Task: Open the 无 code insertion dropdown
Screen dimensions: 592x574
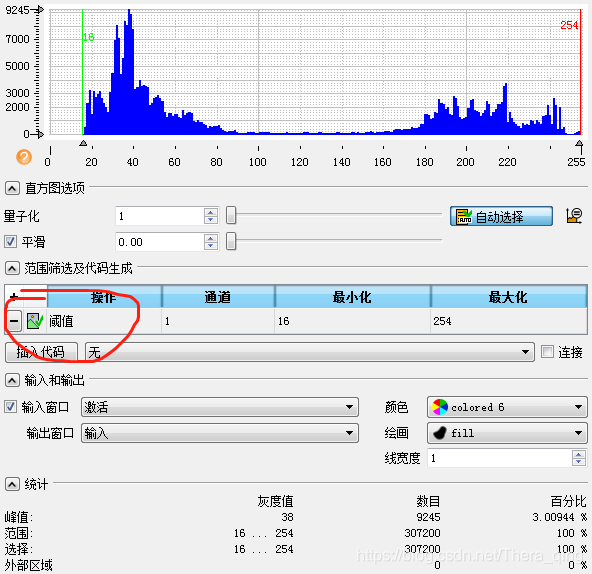Action: click(x=310, y=352)
